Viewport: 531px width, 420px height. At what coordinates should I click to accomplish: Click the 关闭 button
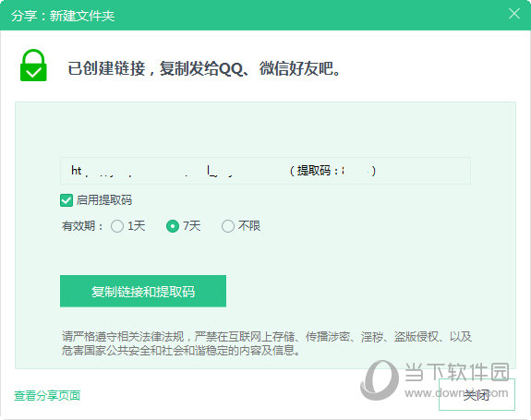click(x=477, y=395)
